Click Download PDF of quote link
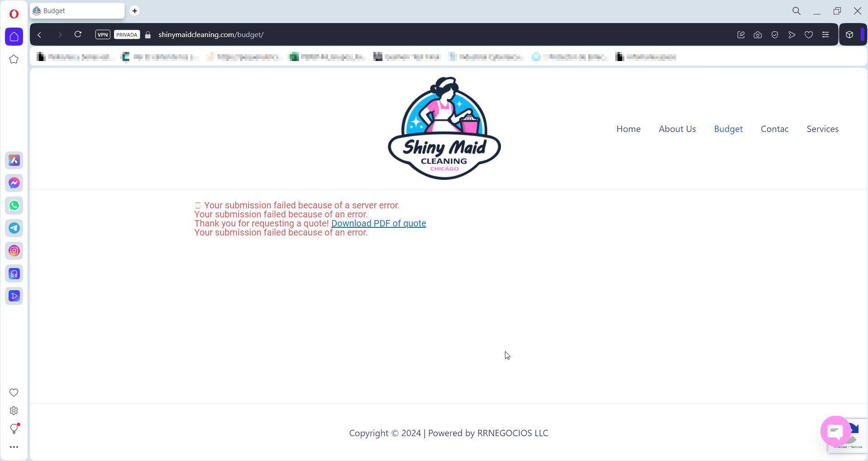The image size is (868, 461). (378, 223)
